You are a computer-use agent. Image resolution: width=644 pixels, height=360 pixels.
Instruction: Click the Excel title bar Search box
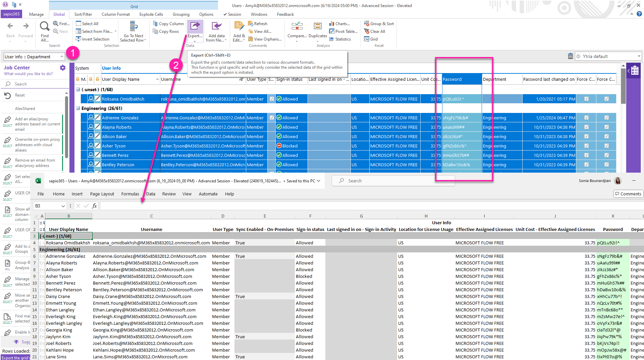(x=393, y=181)
